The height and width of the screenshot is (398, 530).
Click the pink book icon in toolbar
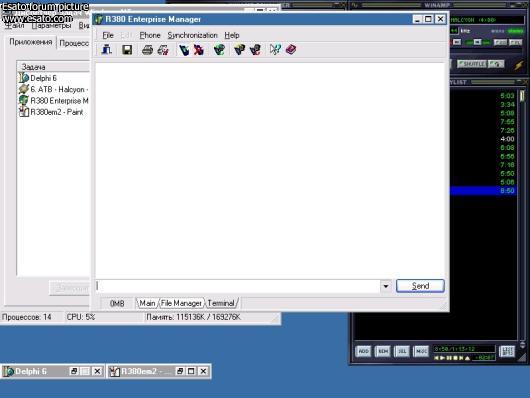[291, 50]
